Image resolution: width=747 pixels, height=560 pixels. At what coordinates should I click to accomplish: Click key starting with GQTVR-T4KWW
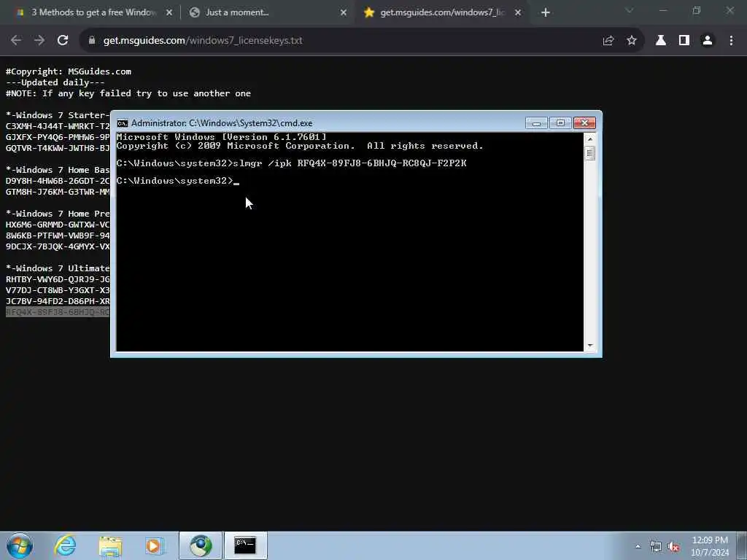point(58,148)
